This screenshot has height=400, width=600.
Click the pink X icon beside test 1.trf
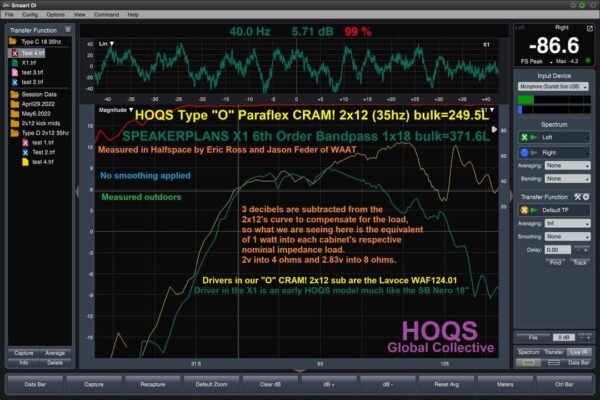25,142
